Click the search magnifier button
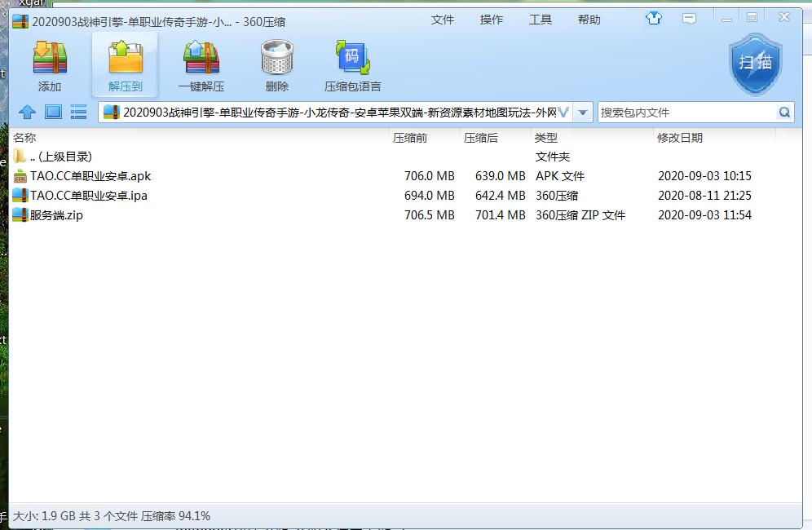812x530 pixels. point(784,113)
